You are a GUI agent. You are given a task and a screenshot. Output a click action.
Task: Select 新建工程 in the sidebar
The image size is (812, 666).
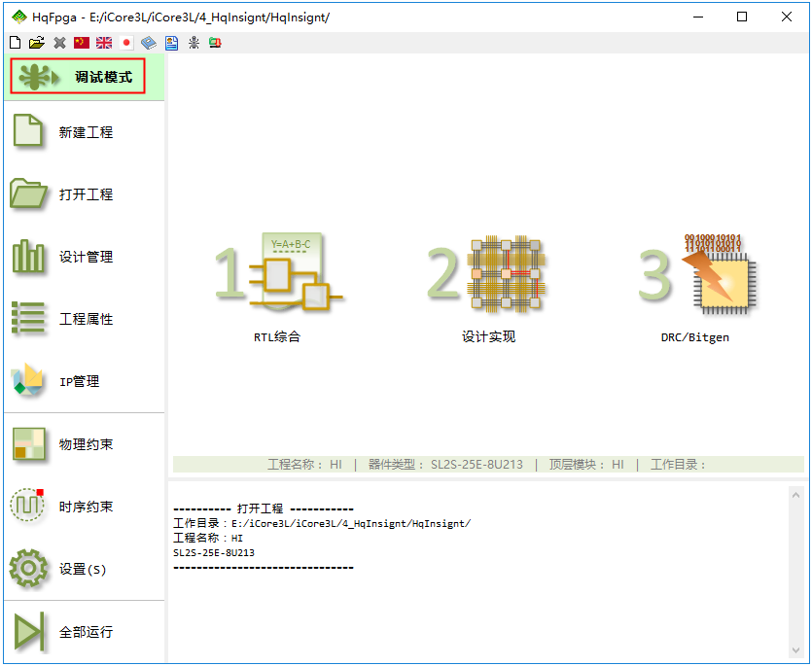click(83, 132)
